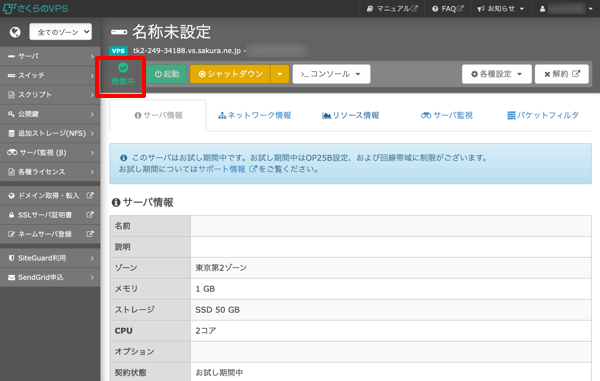Open the user account dropdown

point(566,8)
